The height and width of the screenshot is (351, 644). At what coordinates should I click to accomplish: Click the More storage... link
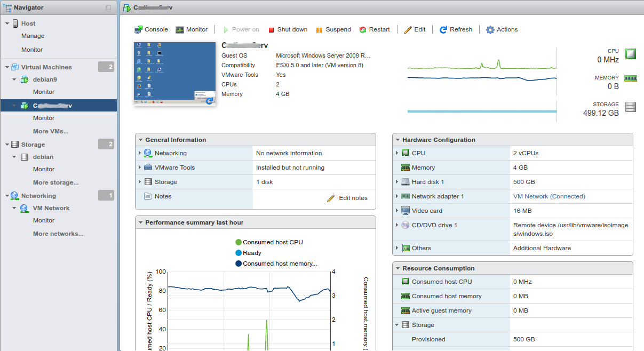tap(55, 182)
